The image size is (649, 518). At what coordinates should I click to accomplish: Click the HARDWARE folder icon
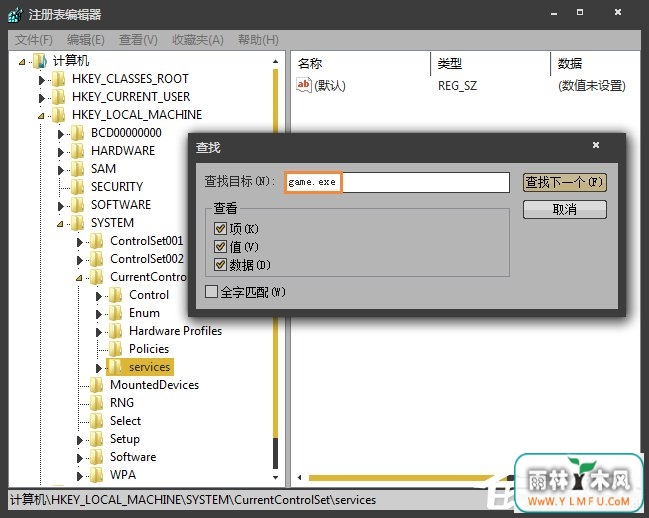pos(77,151)
